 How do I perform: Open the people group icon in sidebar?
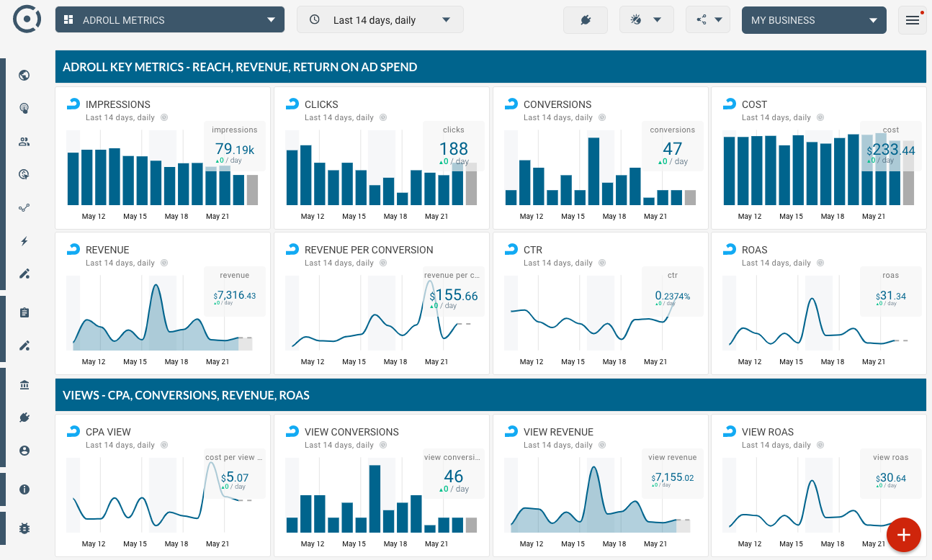pos(24,142)
